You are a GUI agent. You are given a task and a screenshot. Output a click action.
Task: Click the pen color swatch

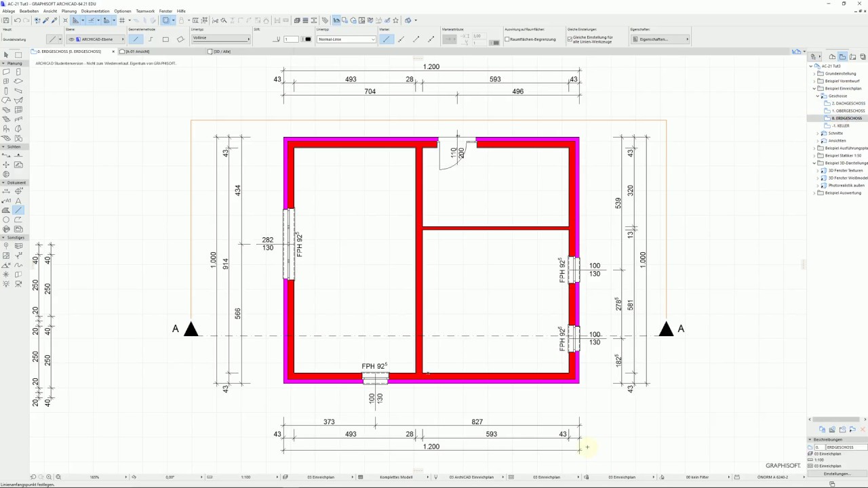(308, 39)
